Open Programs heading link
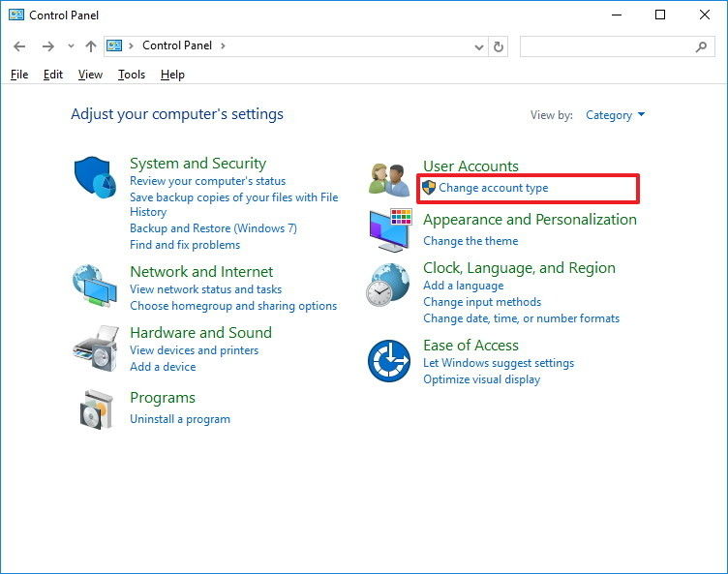 click(x=163, y=398)
